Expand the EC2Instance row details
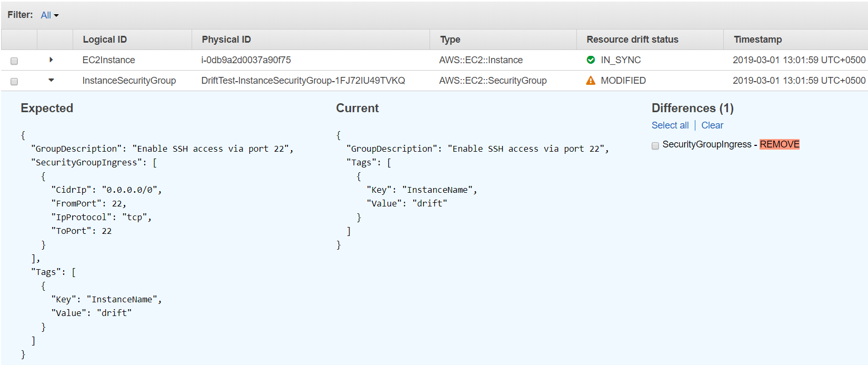Screen dimensions: 868x365 click(51, 60)
